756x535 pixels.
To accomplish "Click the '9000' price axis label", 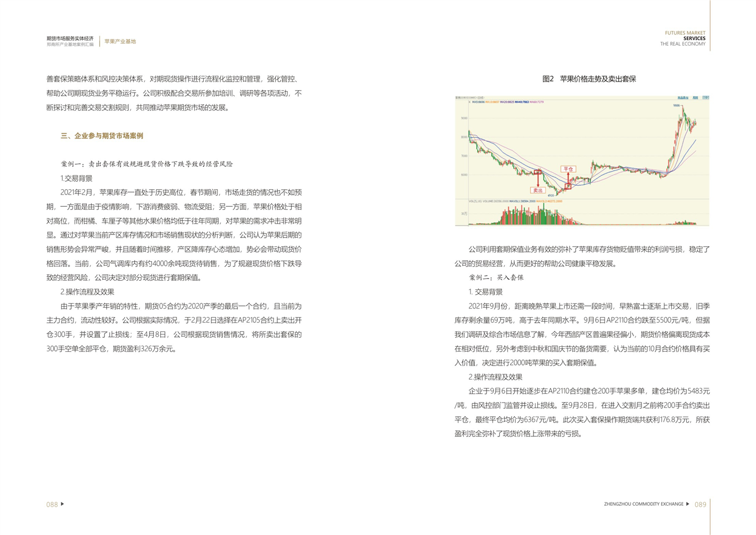I will pos(464,118).
